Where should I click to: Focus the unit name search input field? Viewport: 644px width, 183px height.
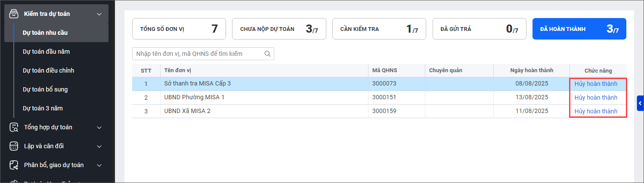(198, 54)
